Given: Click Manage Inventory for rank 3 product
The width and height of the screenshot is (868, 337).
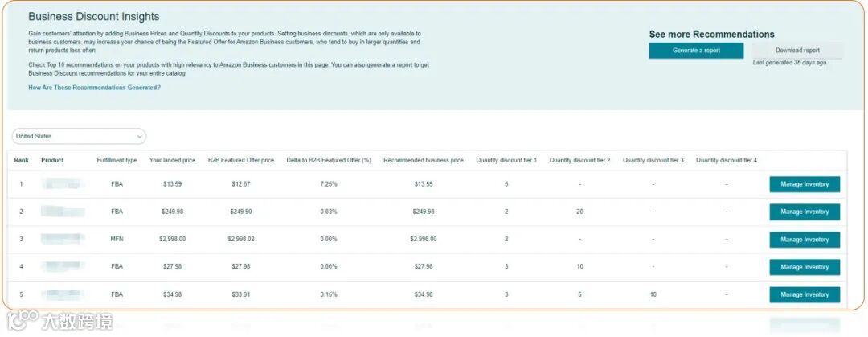Looking at the screenshot, I should click(805, 240).
